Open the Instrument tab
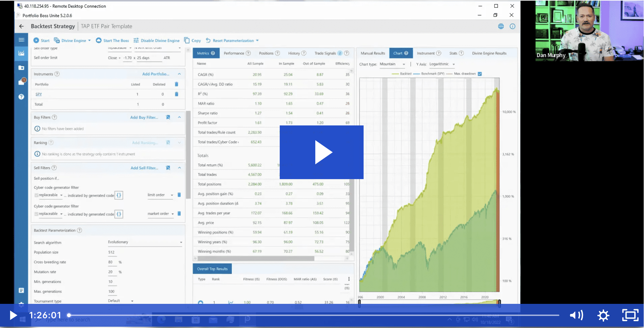 click(429, 53)
